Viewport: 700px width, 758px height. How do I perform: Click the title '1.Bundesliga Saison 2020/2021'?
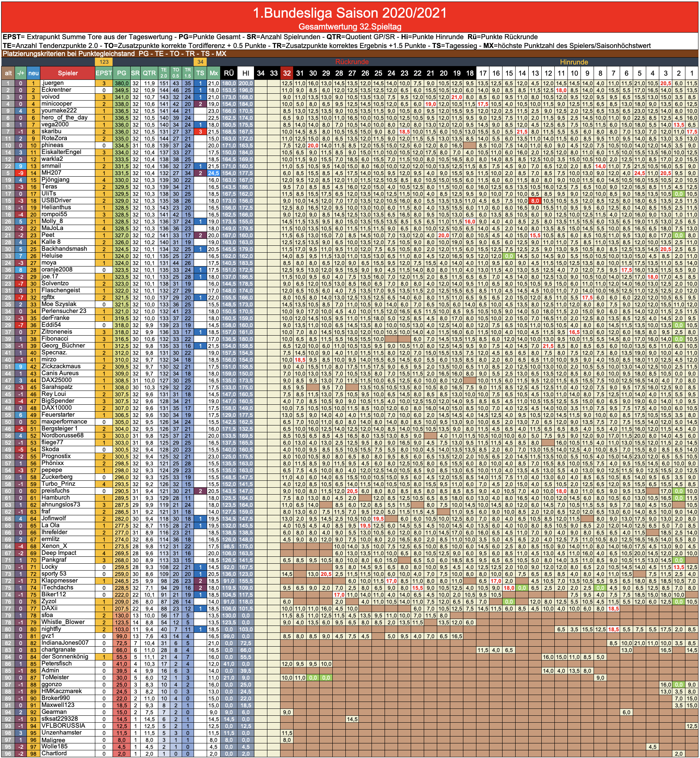[x=350, y=13]
